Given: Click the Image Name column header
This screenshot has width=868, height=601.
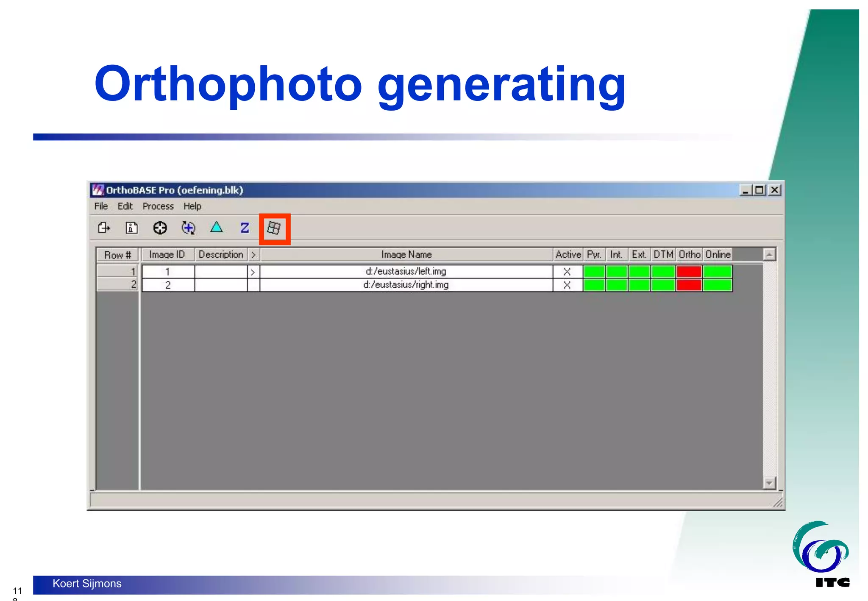Looking at the screenshot, I should click(x=406, y=255).
